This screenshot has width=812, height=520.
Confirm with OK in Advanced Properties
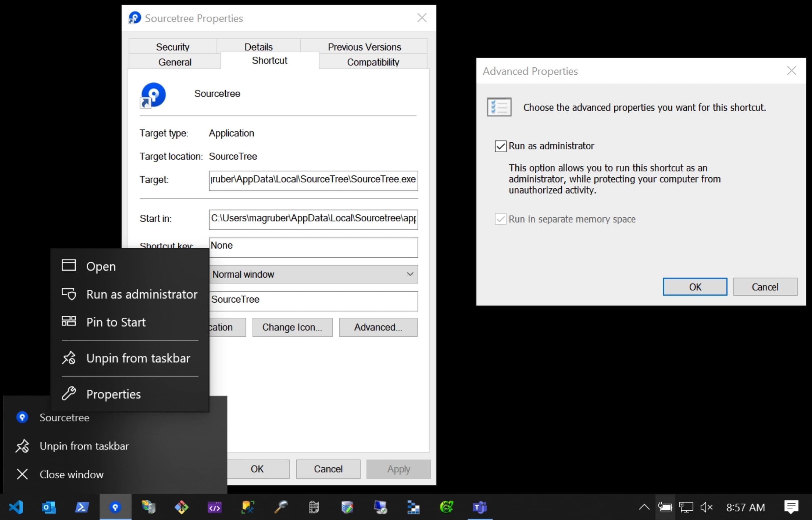click(695, 287)
